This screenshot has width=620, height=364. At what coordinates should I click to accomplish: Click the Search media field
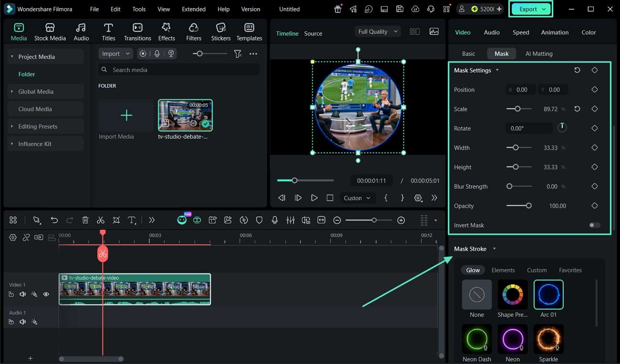179,70
